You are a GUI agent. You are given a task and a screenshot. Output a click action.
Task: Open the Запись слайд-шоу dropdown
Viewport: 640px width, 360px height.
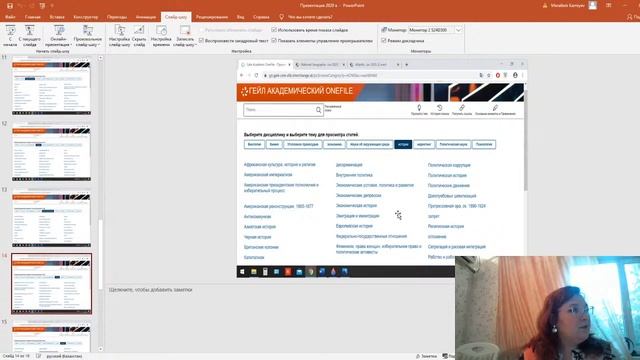pos(184,36)
